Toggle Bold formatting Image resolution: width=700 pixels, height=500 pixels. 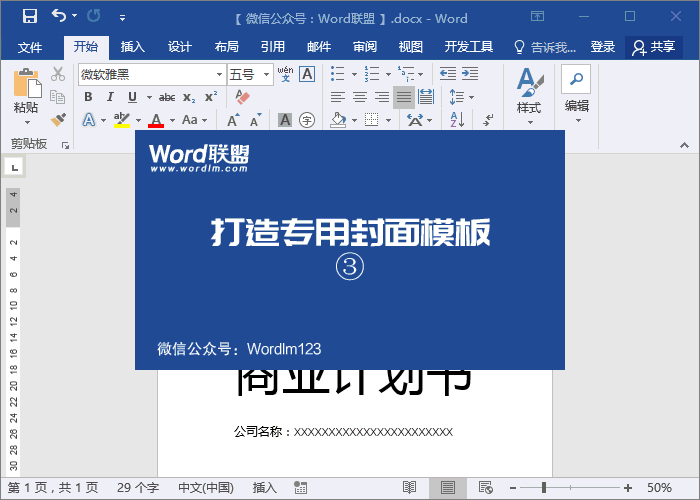click(x=88, y=97)
